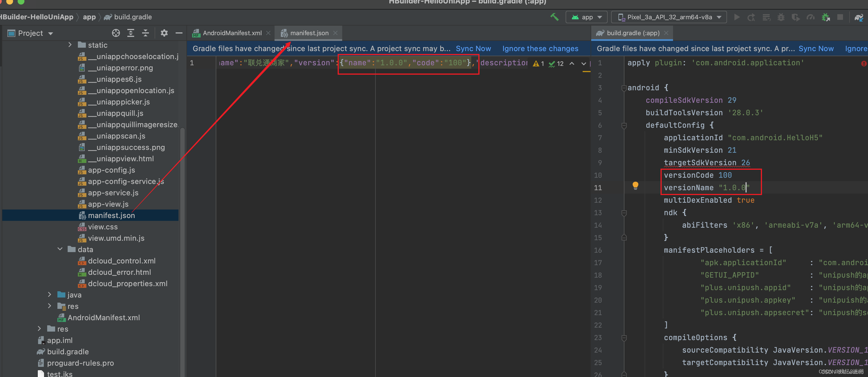Click the Profile app gauge icon
Screen dimensions: 868x377
coord(810,17)
